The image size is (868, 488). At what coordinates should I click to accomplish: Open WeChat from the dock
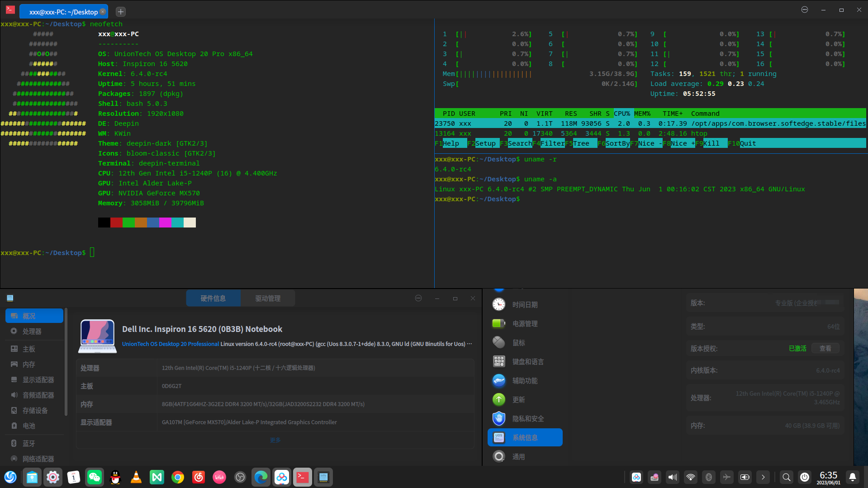coord(95,477)
